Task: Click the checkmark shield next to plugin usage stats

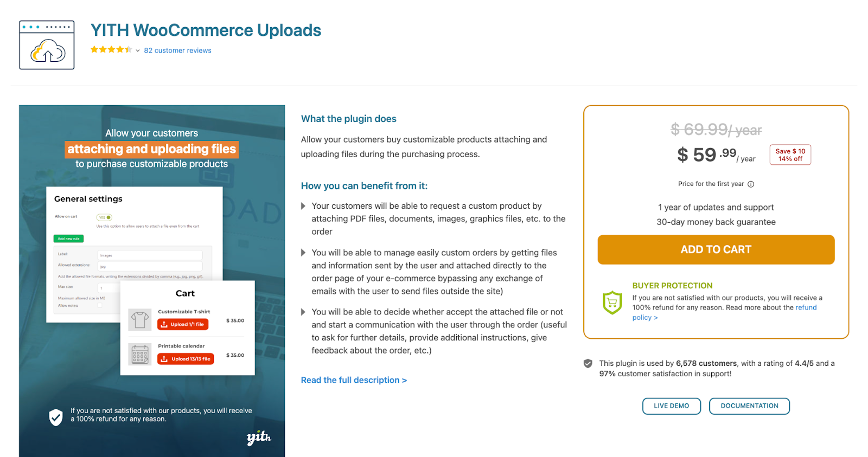Action: tap(588, 363)
